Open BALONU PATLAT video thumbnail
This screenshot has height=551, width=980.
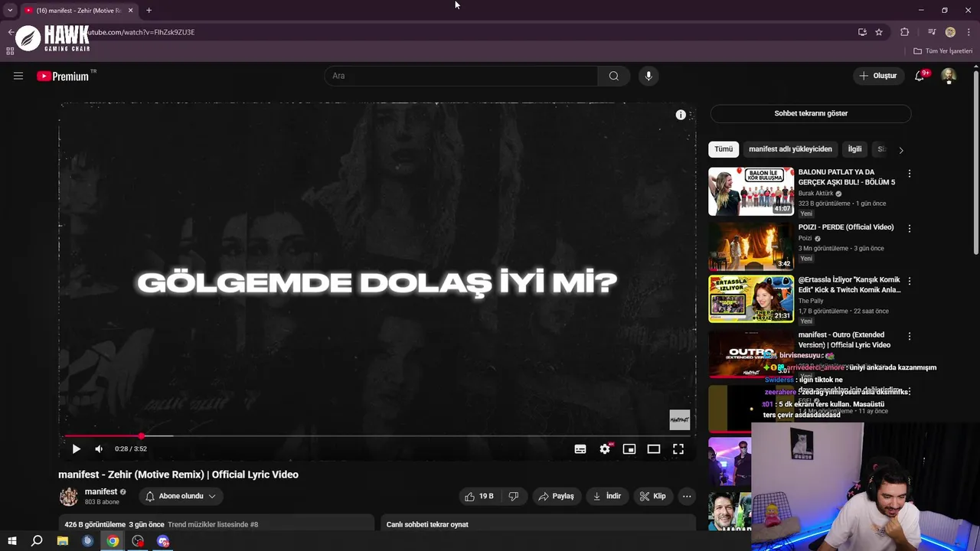point(751,191)
